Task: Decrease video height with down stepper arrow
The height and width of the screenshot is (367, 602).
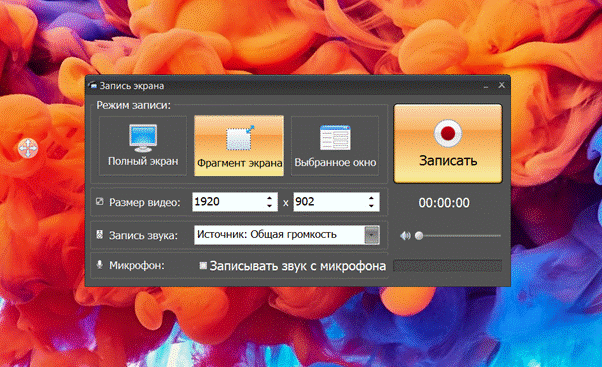Action: 371,206
